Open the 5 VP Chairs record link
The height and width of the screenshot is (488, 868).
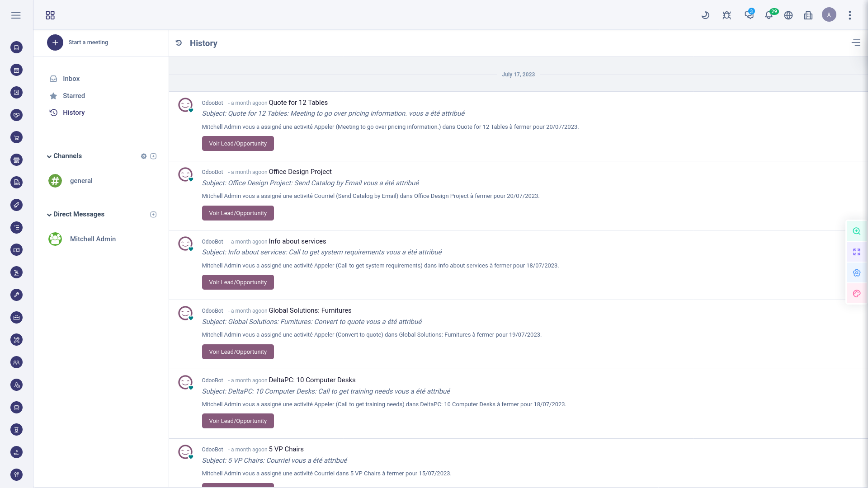[286, 449]
